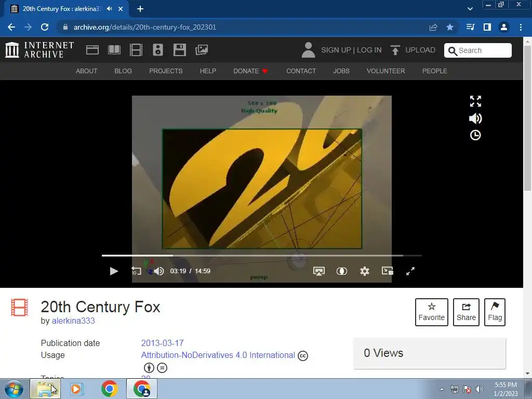Open Chrome three-dot menu
This screenshot has width=532, height=399.
pyautogui.click(x=521, y=27)
